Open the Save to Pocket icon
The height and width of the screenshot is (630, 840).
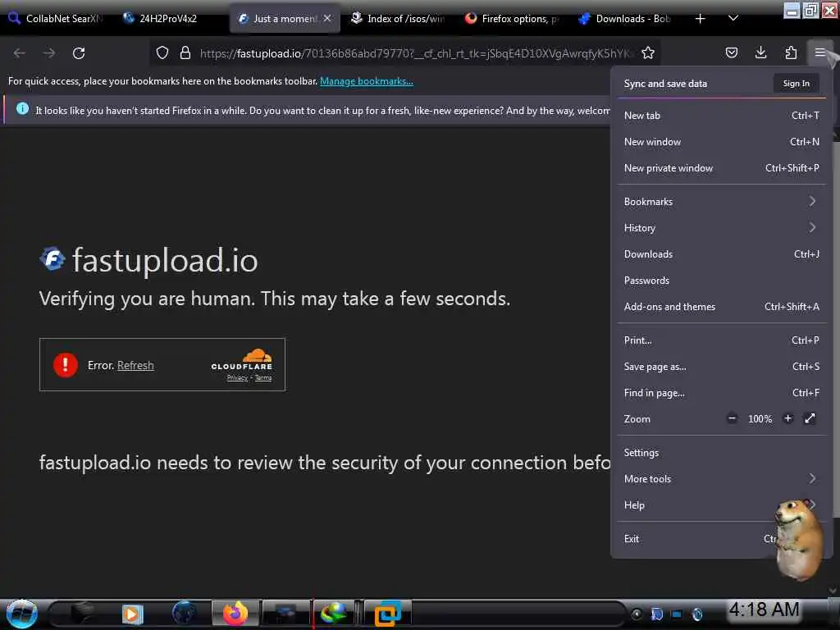[731, 53]
